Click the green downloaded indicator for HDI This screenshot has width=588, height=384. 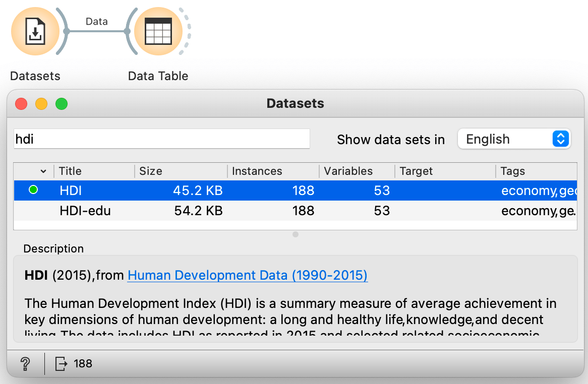(x=33, y=190)
